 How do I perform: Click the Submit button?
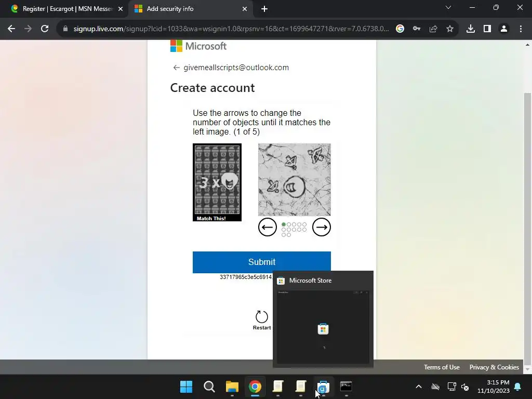pyautogui.click(x=262, y=262)
